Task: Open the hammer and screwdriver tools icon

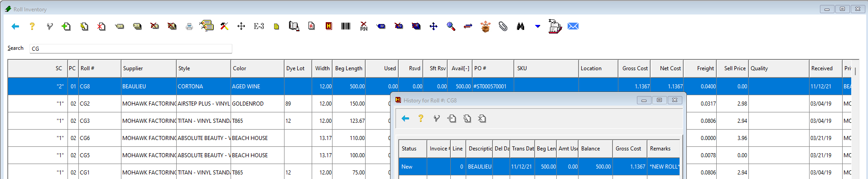Action: click(x=224, y=27)
